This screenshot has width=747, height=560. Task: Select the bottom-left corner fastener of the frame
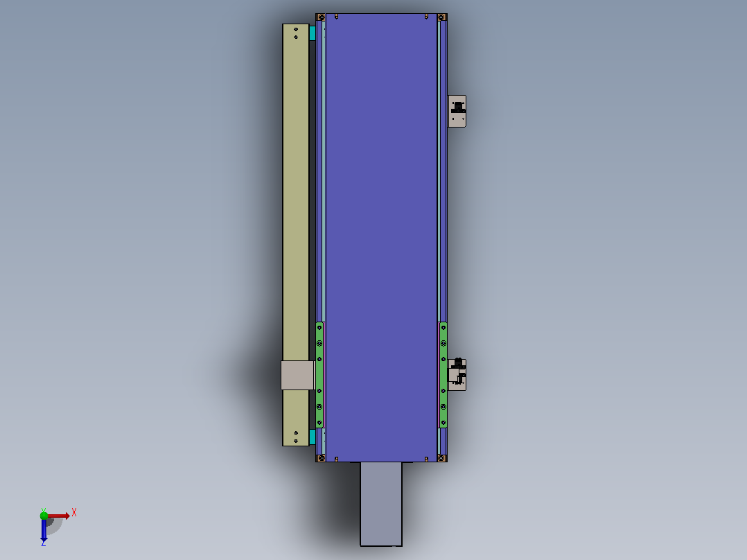321,458
